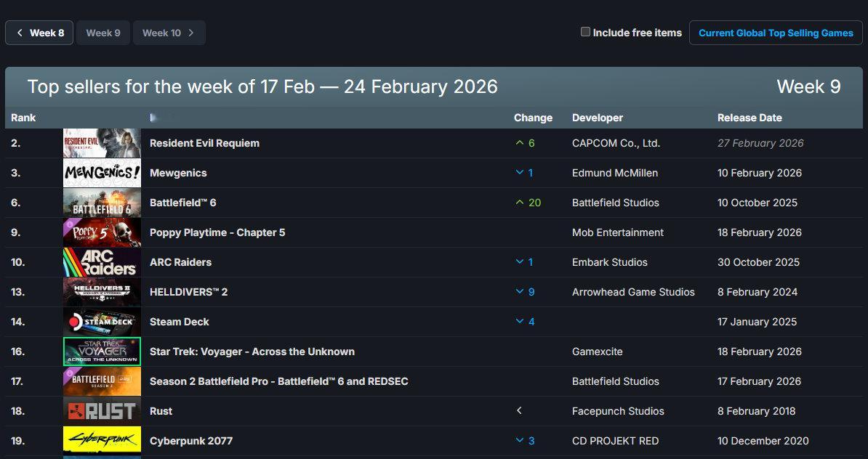Click the 30 October 2025 release date

[758, 262]
